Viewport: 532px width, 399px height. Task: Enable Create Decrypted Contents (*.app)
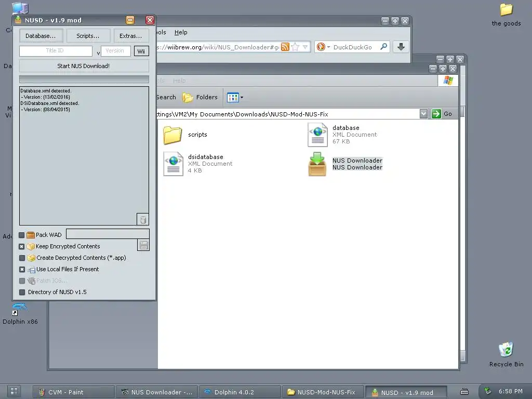click(22, 258)
